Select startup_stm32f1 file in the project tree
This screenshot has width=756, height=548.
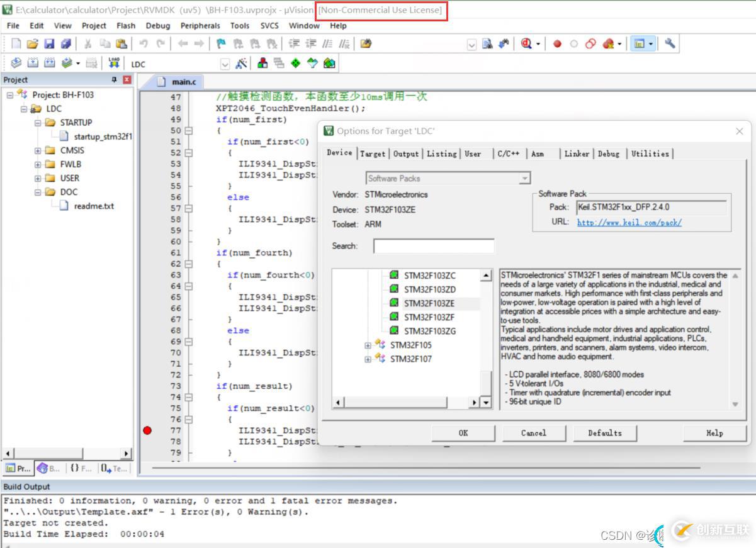[103, 137]
